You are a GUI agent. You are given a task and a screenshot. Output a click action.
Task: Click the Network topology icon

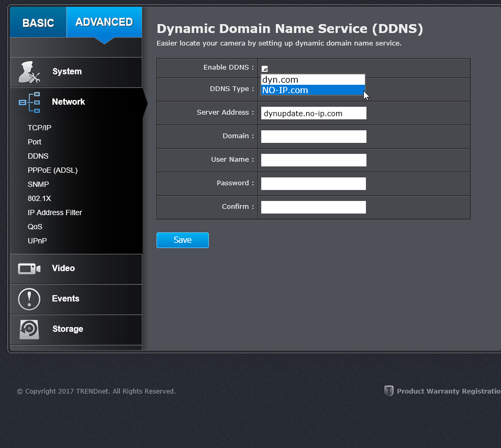click(29, 103)
